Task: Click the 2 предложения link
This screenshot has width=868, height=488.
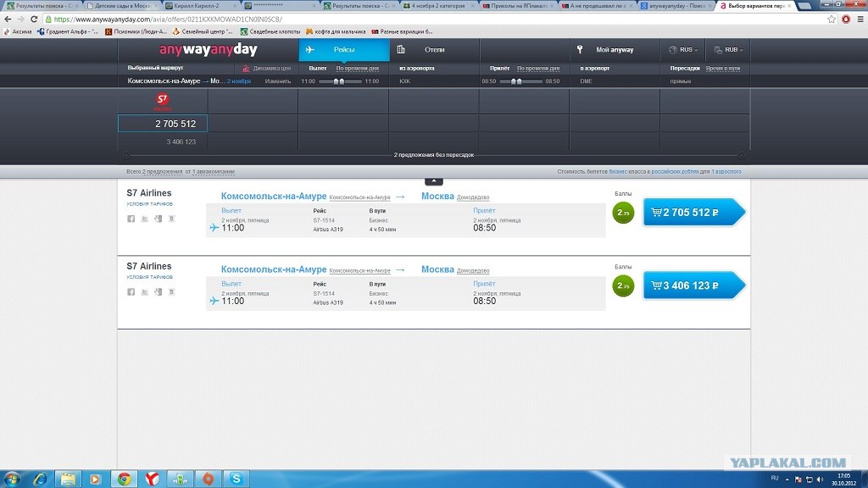Action: (x=162, y=171)
